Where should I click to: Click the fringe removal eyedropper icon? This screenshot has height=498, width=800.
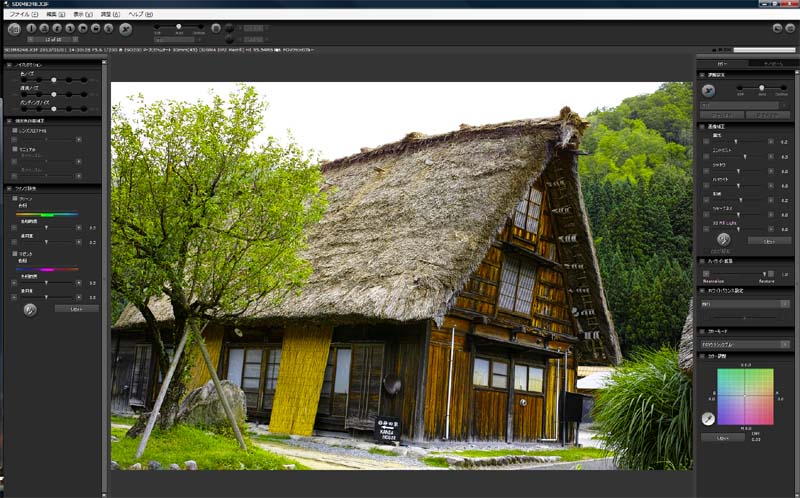30,310
